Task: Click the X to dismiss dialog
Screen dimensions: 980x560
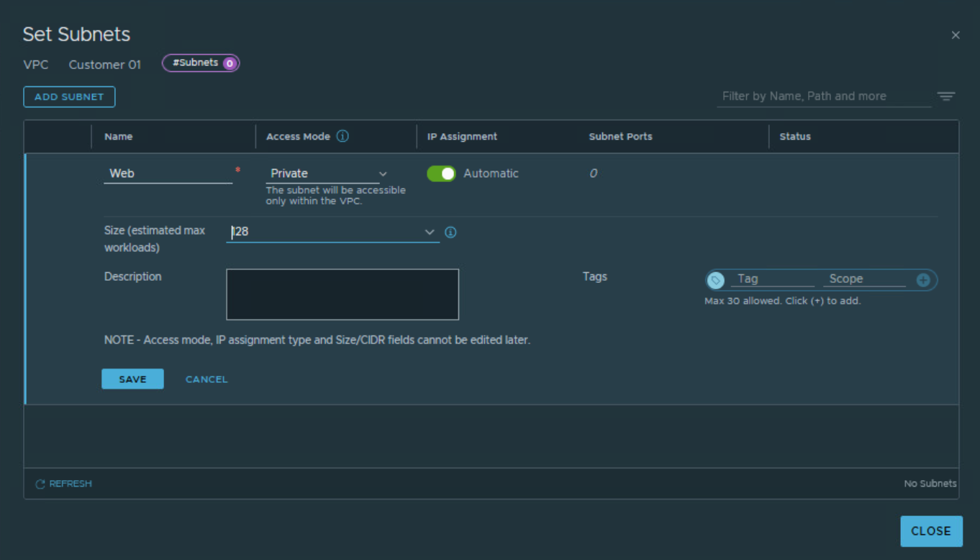Action: click(956, 35)
